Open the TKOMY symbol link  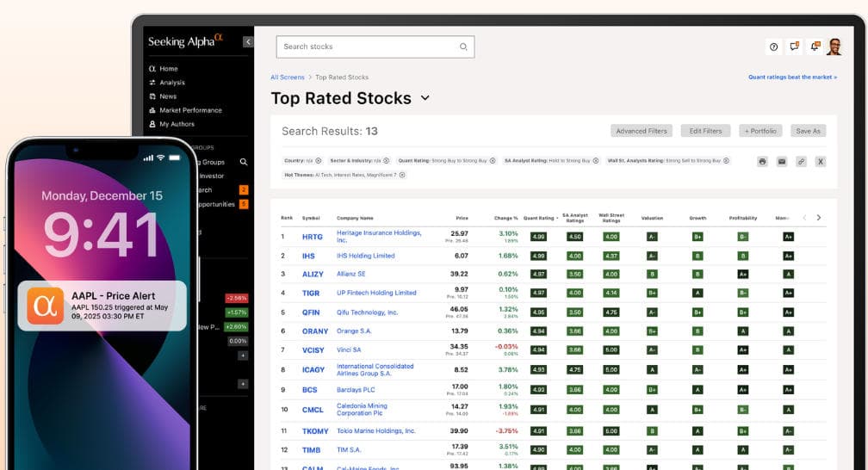pos(315,431)
